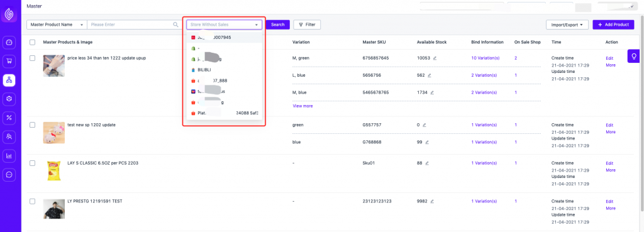The width and height of the screenshot is (644, 232).
Task: Edit available stock pencil for SKU 6756857645
Action: click(x=435, y=58)
